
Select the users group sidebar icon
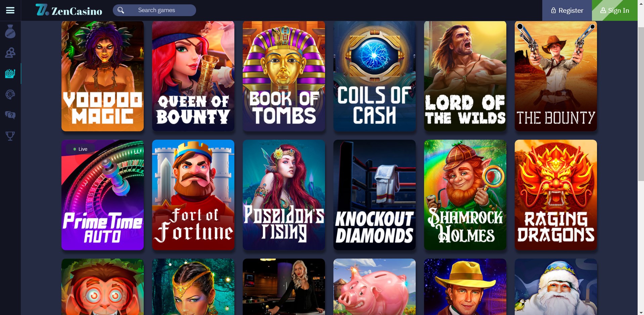10,53
